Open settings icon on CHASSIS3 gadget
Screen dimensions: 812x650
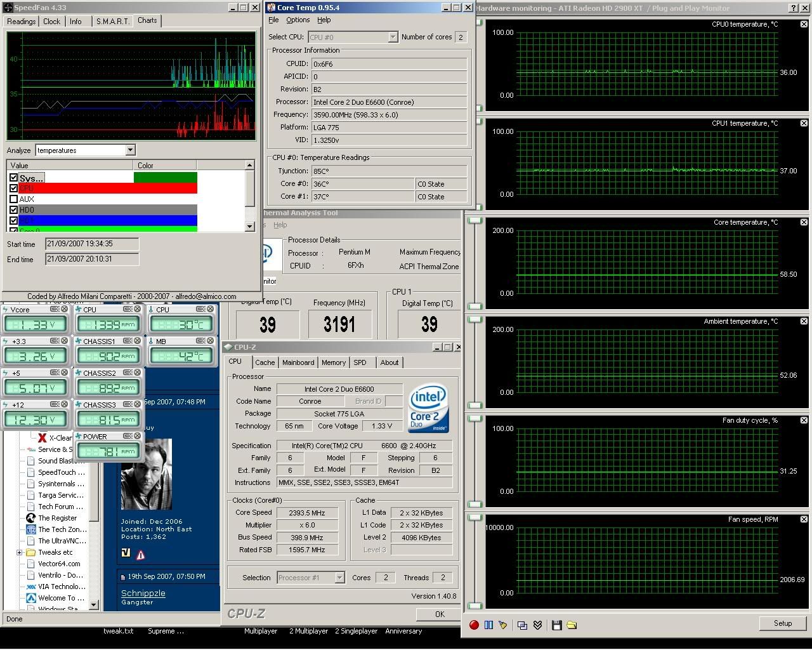[128, 404]
